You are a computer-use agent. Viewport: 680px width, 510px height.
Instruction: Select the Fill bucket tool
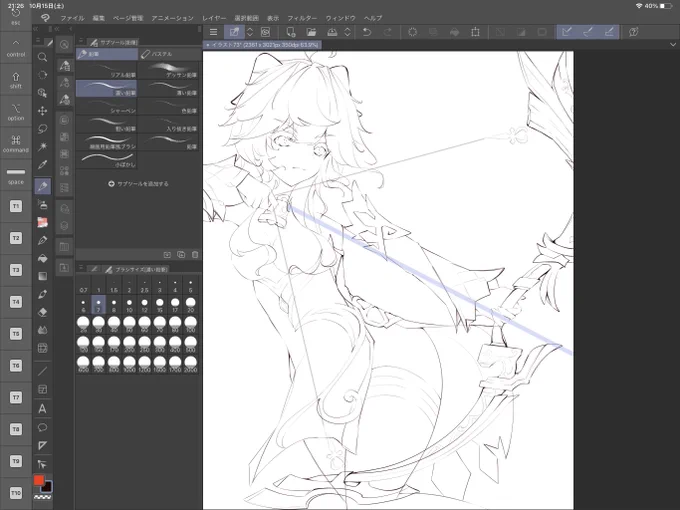pos(42,258)
